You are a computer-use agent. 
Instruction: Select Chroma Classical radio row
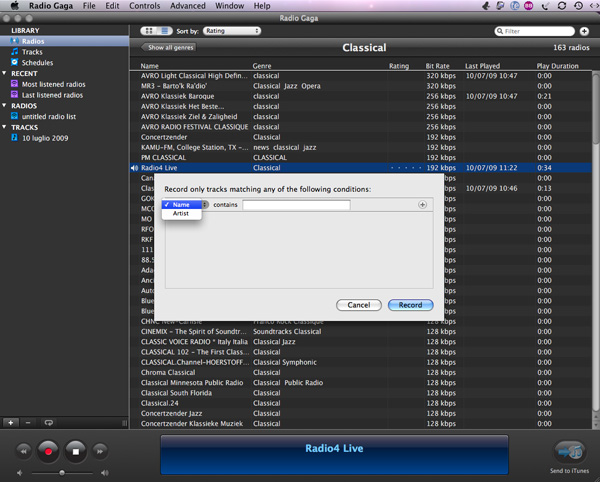(360, 372)
